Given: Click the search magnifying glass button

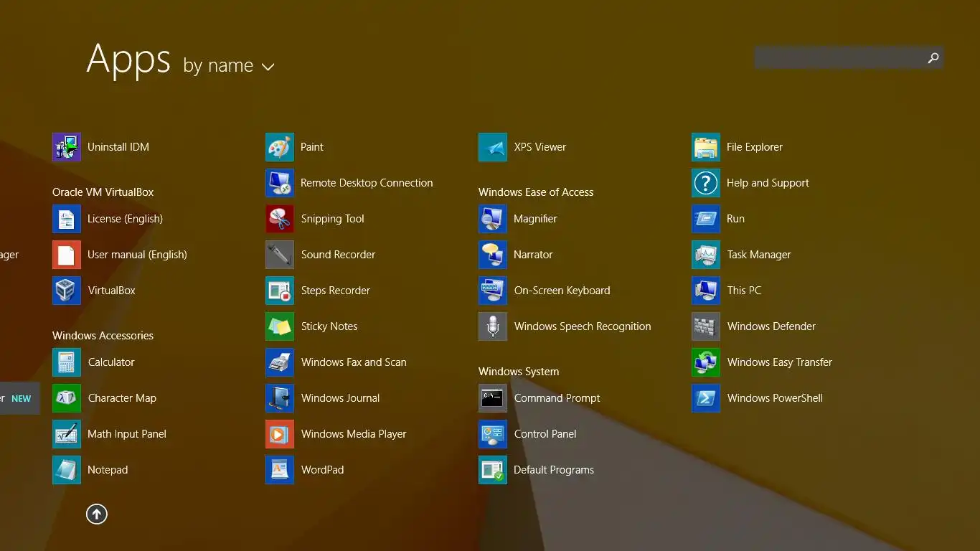Looking at the screenshot, I should click(933, 58).
